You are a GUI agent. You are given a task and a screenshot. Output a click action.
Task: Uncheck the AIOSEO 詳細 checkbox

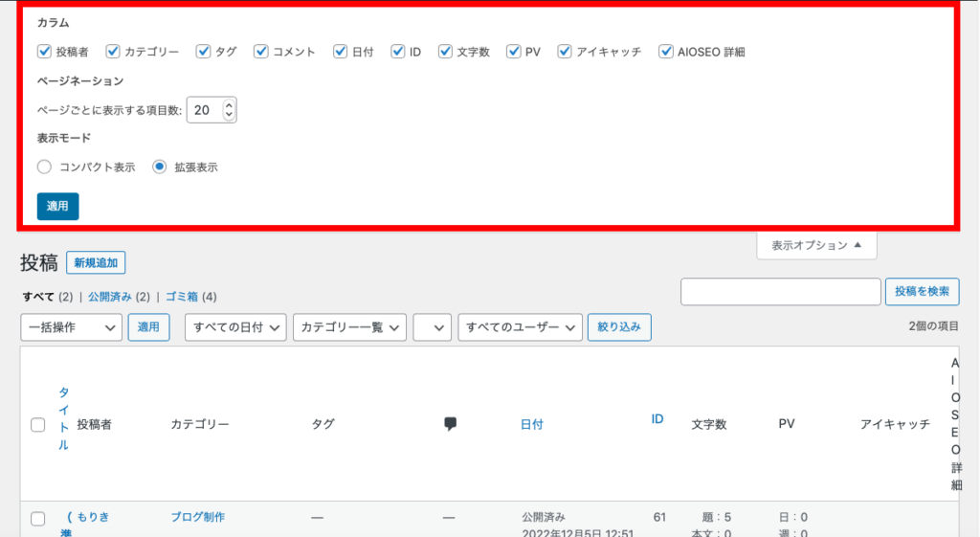(666, 52)
